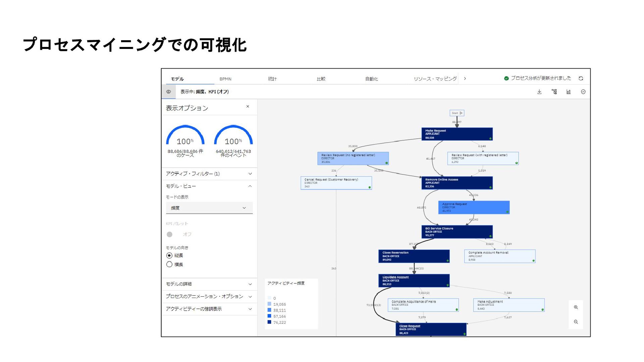Open the リソース・マッピング tab
This screenshot has height=362, width=644.
[435, 79]
